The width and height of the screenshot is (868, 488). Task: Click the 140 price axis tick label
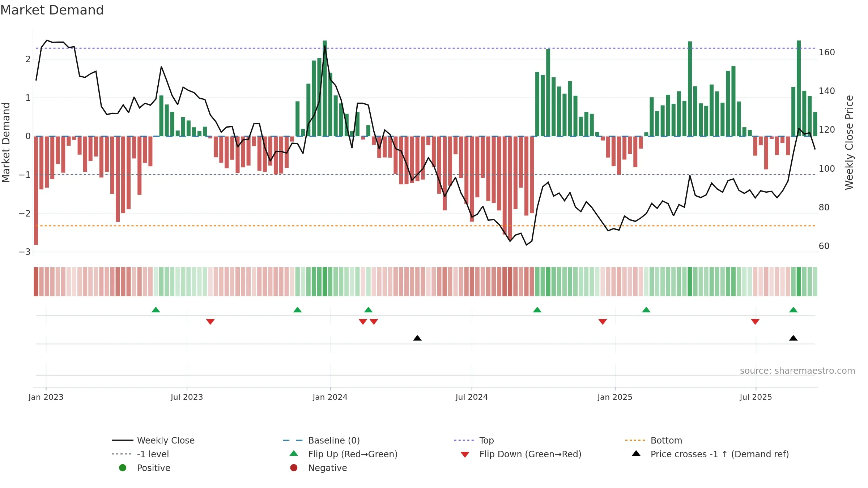coord(827,91)
